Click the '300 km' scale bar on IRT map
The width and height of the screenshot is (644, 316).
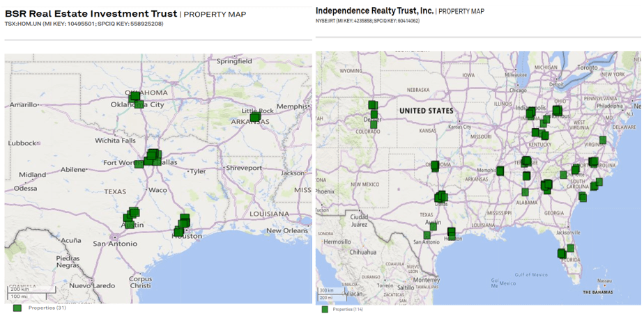pos(332,290)
